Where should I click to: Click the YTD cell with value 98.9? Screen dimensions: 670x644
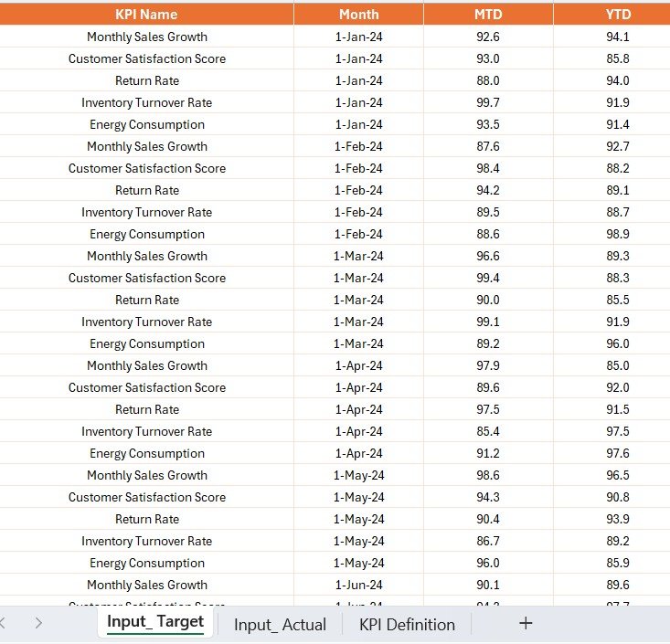[618, 234]
